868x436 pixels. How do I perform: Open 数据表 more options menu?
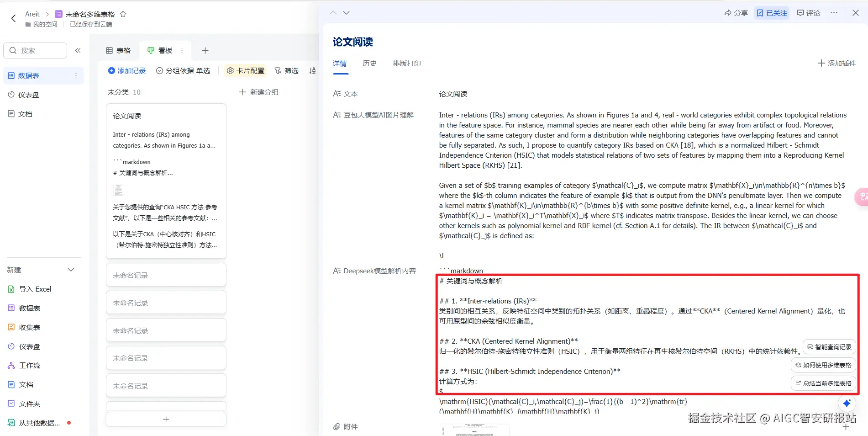(x=76, y=75)
